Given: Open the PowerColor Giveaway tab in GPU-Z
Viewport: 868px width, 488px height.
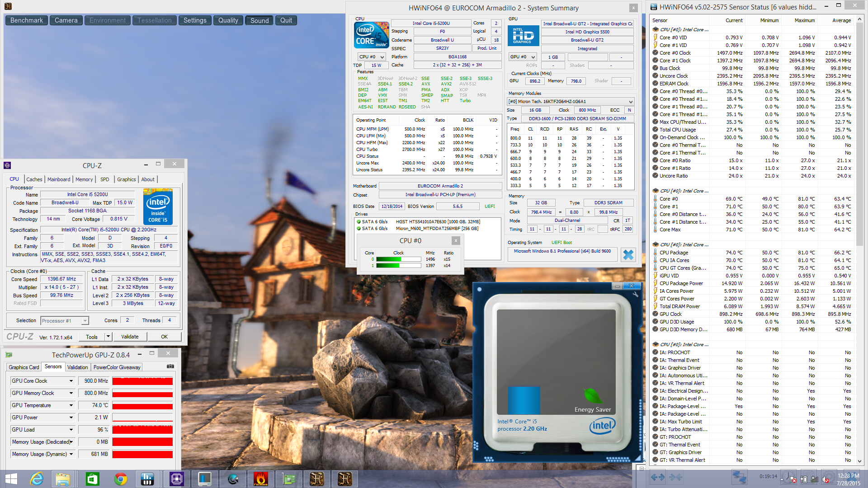Looking at the screenshot, I should (x=117, y=367).
